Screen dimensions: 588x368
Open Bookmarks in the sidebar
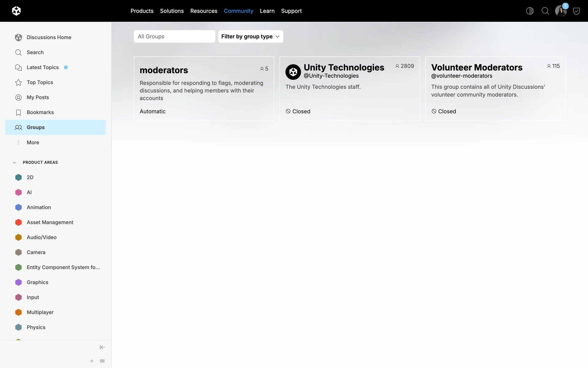point(40,112)
